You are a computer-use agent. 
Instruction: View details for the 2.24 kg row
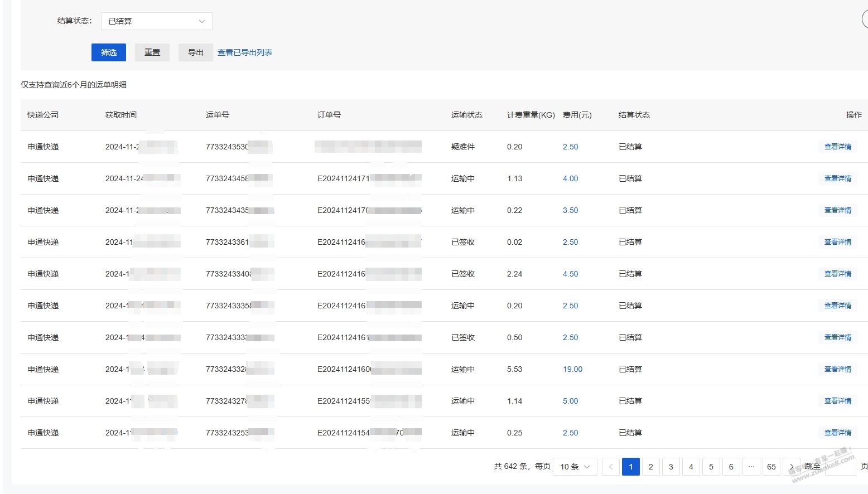pos(837,274)
